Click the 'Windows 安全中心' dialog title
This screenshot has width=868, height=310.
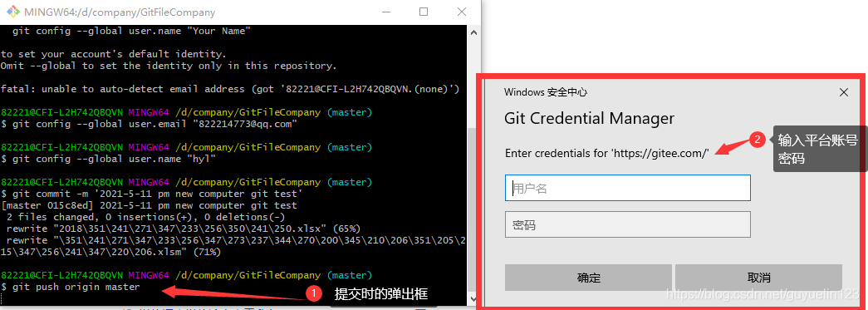click(x=545, y=92)
